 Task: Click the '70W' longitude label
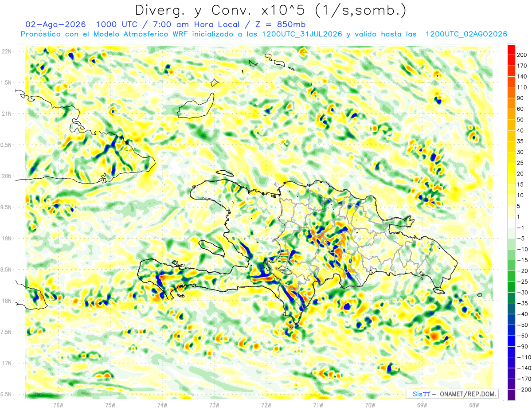pyautogui.click(x=370, y=405)
